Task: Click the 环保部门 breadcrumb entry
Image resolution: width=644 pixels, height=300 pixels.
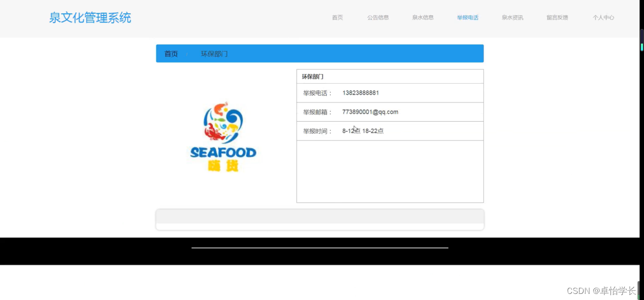Action: [x=214, y=54]
